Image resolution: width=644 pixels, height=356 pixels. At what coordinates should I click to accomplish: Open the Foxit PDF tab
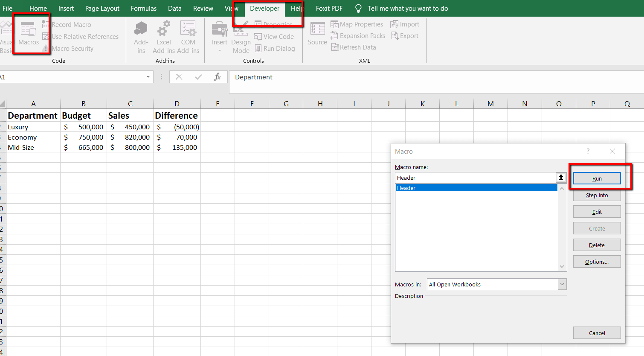pyautogui.click(x=329, y=8)
